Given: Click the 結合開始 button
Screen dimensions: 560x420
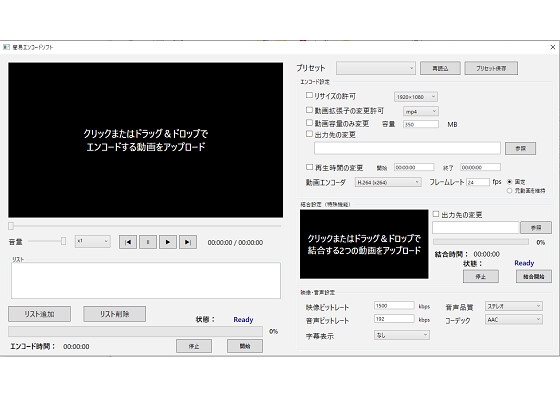Looking at the screenshot, I should [534, 276].
